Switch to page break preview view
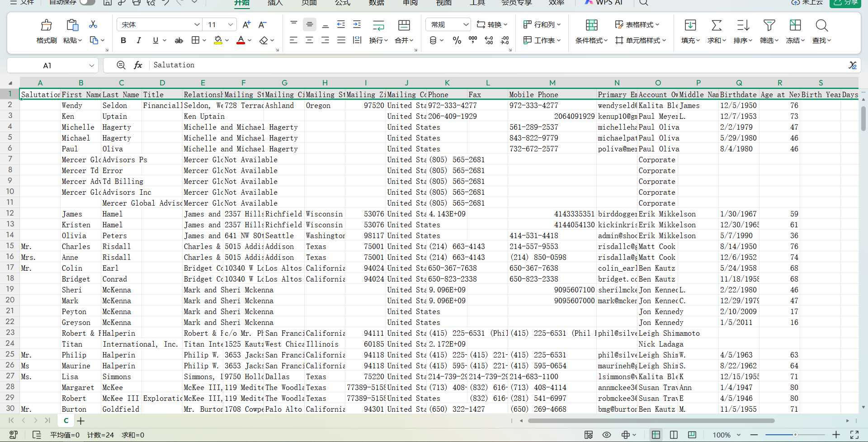Screen dimensions: 868x442 tap(692, 435)
